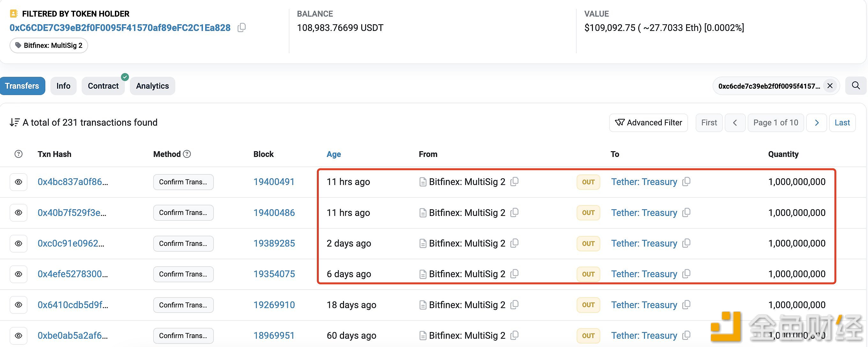Copy From address in block 19400486 row
This screenshot has height=347, width=868.
coord(514,212)
